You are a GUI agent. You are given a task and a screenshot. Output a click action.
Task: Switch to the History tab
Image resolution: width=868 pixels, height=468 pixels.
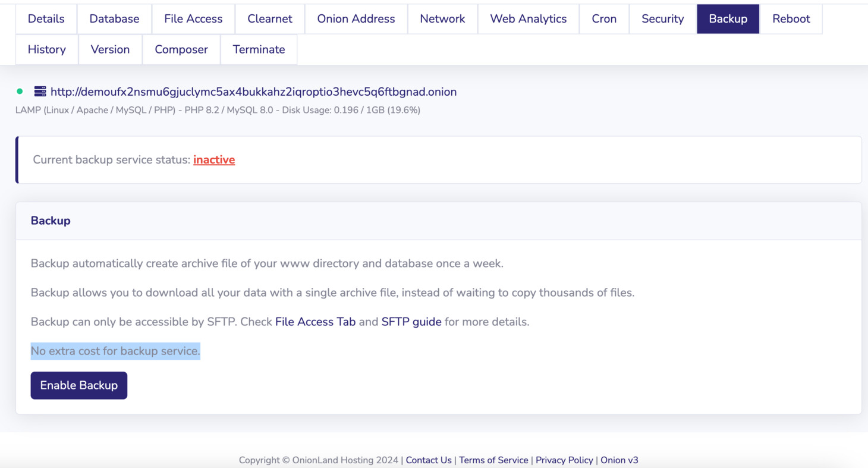click(x=46, y=49)
